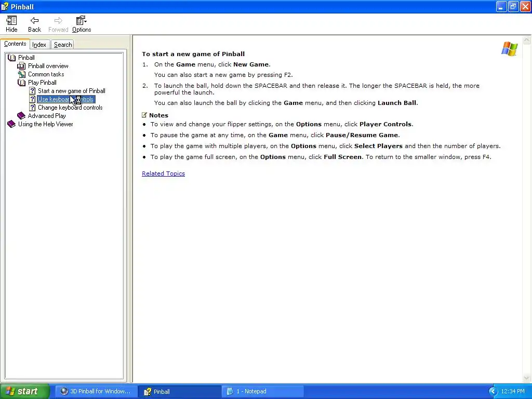Click the help pane scrollbar up arrow

(527, 40)
